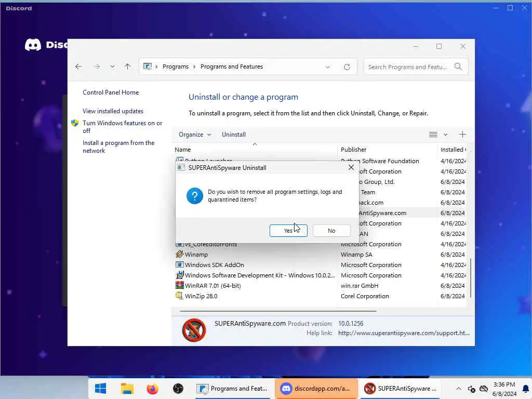Go back in Programs and Features
Screen dimensions: 532x399
[x=78, y=66]
